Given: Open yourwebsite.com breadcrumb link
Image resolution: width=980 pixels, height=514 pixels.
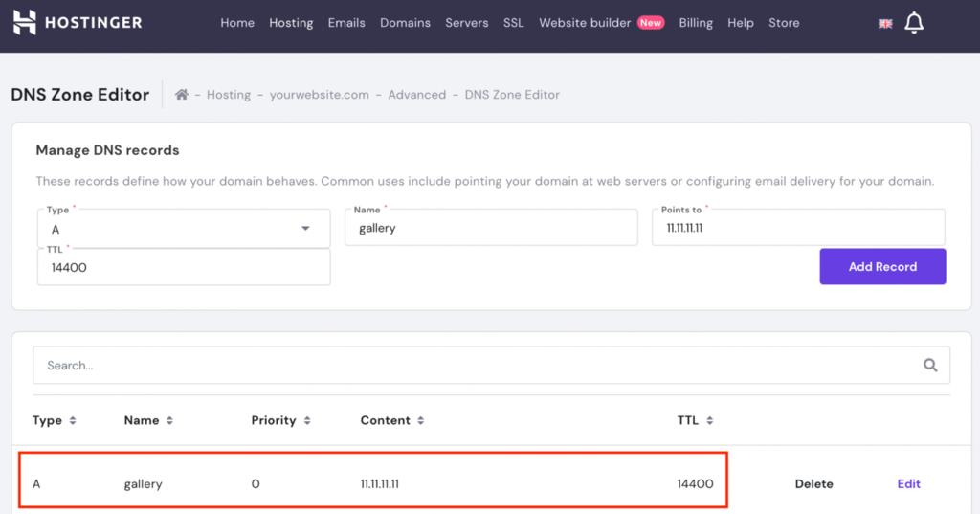Looking at the screenshot, I should pos(320,95).
